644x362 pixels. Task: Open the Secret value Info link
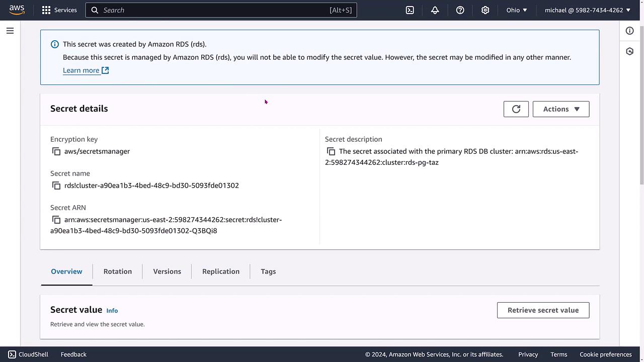pos(112,311)
